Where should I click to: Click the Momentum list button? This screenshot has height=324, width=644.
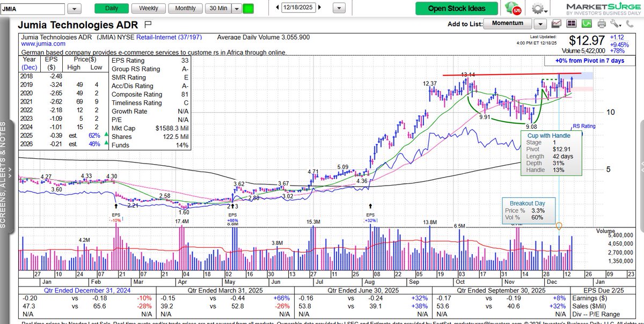508,24
